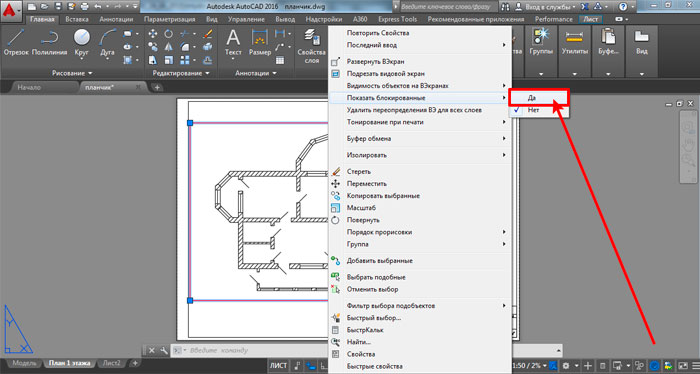This screenshot has height=374, width=700.
Task: Open the Параметризация ribbon tab
Action: [x=169, y=19]
